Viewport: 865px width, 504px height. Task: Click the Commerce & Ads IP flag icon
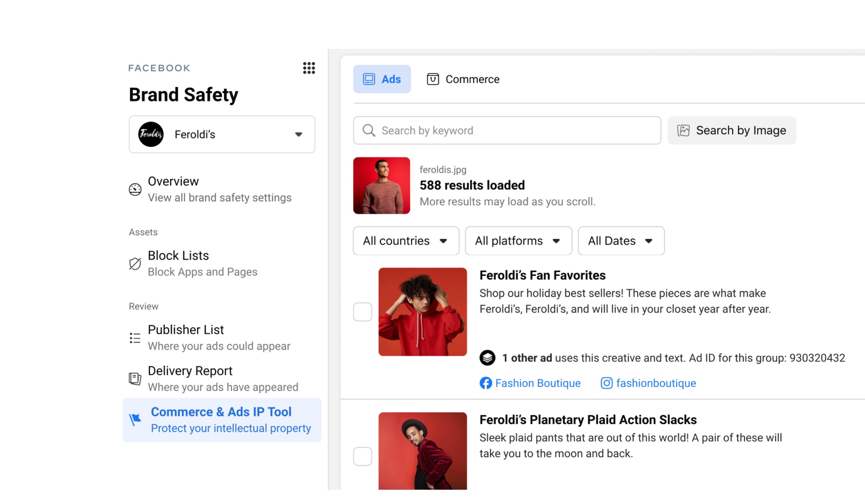coord(135,420)
